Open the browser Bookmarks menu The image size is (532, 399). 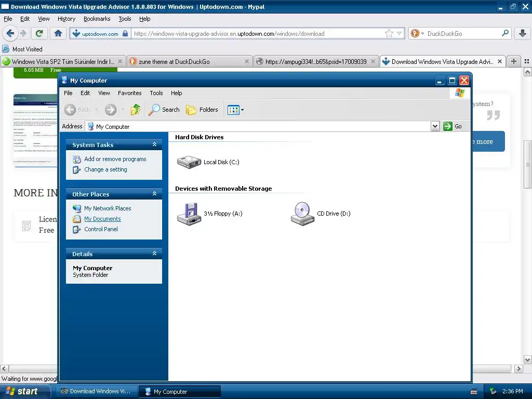click(97, 19)
